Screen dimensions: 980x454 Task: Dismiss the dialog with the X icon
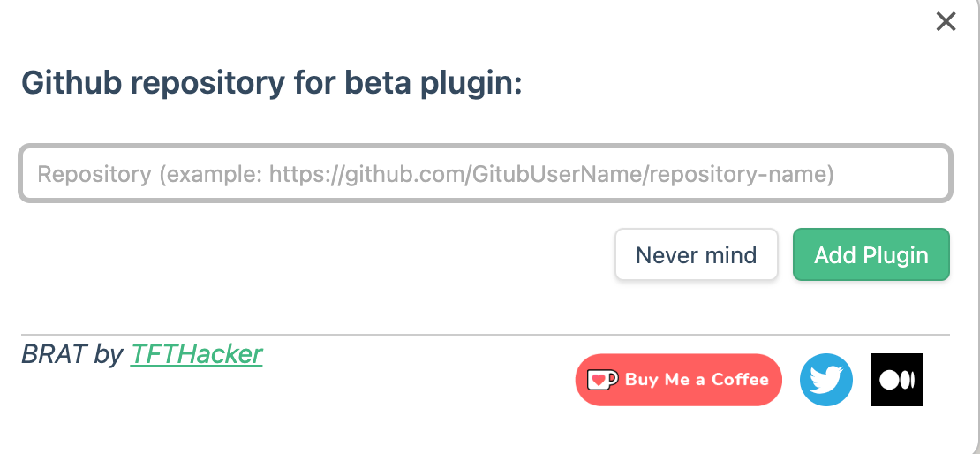click(x=946, y=22)
